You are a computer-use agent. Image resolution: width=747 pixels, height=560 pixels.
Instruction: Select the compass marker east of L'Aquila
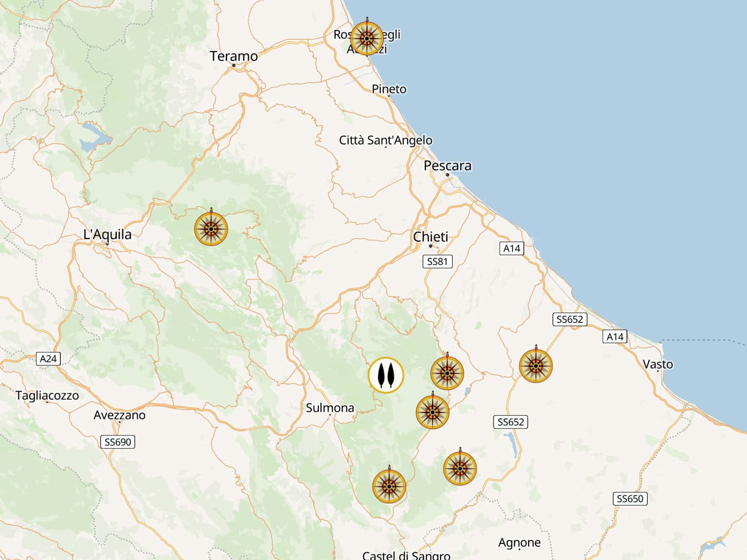tap(211, 228)
